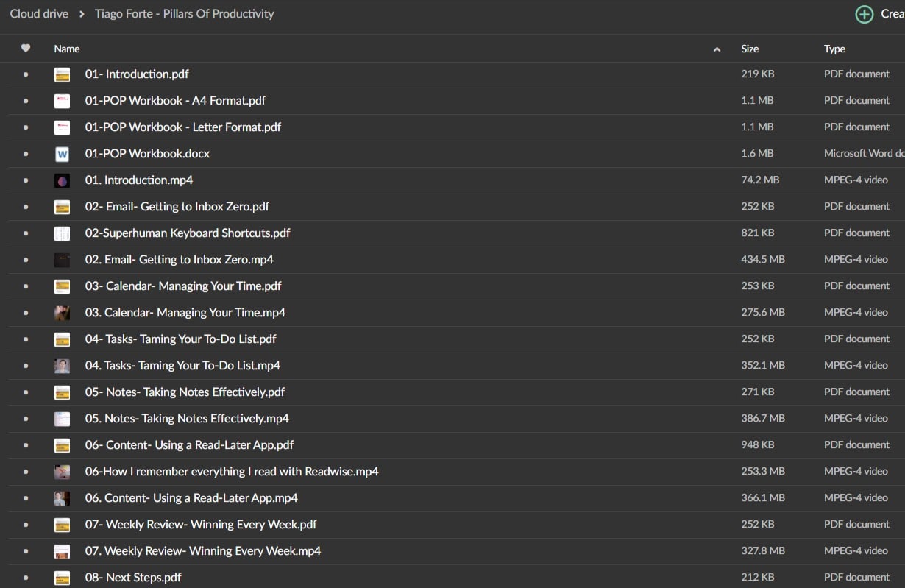Image resolution: width=905 pixels, height=588 pixels.
Task: Click the green plus Create icon
Action: (x=864, y=14)
